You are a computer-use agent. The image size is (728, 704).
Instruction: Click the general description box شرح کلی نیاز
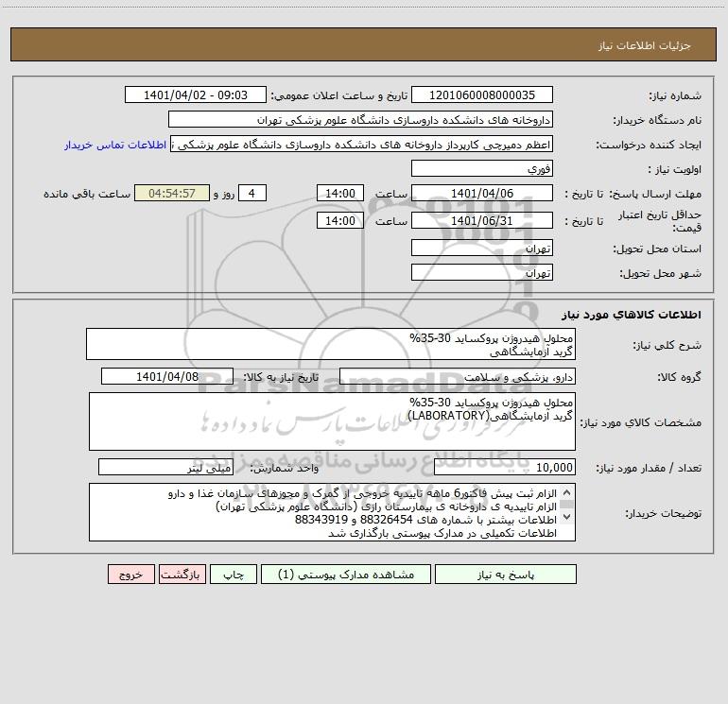(x=331, y=344)
